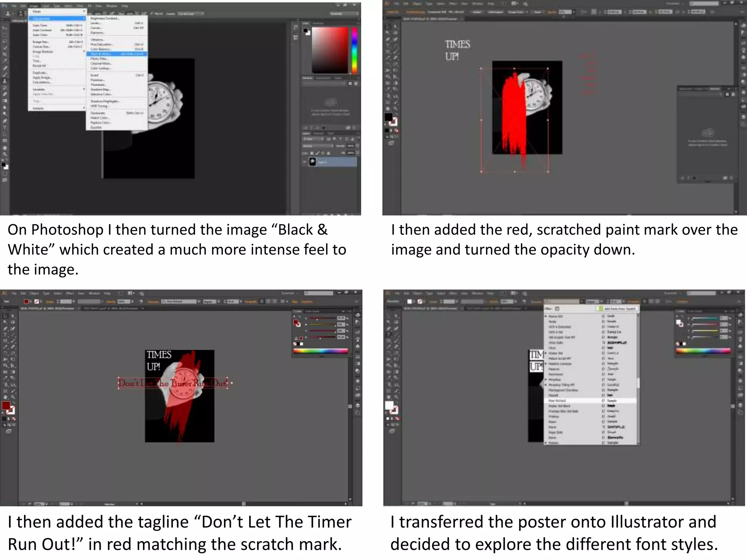Pick Magic Wand tool in tagline Illustrator window

click(5, 322)
